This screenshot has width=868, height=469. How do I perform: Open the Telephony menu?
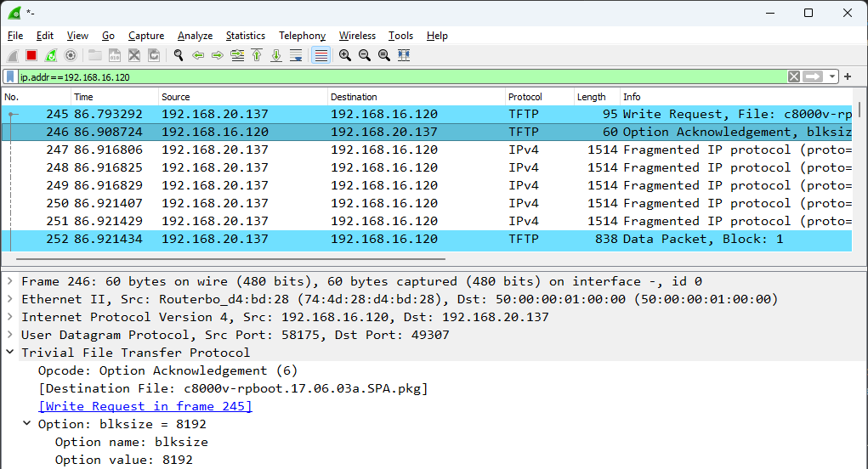point(303,36)
